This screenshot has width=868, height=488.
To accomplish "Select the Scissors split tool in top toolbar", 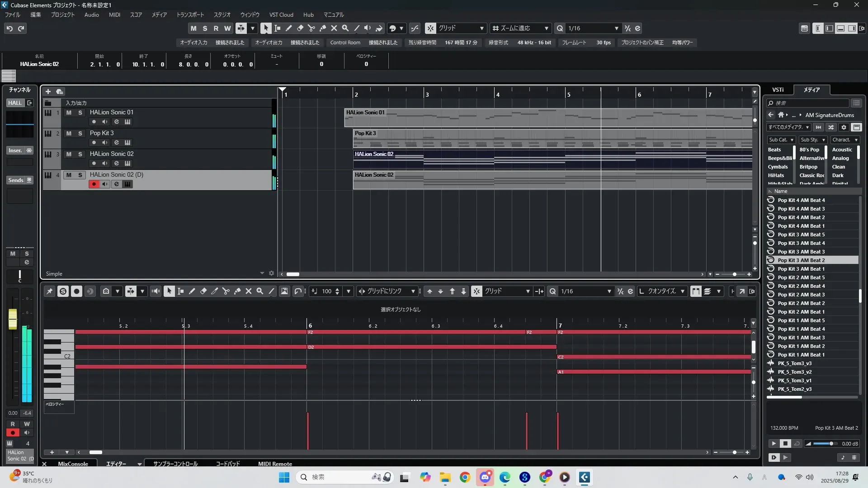I will pyautogui.click(x=311, y=28).
